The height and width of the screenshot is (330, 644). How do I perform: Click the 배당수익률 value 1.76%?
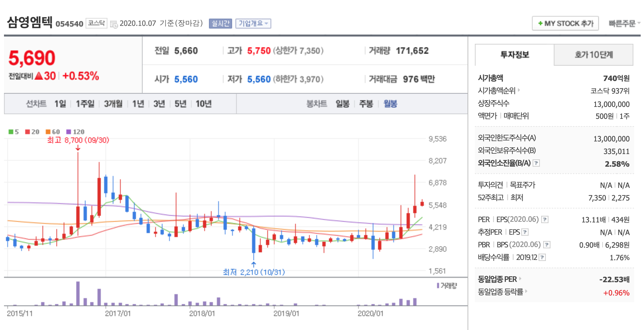[x=619, y=258]
